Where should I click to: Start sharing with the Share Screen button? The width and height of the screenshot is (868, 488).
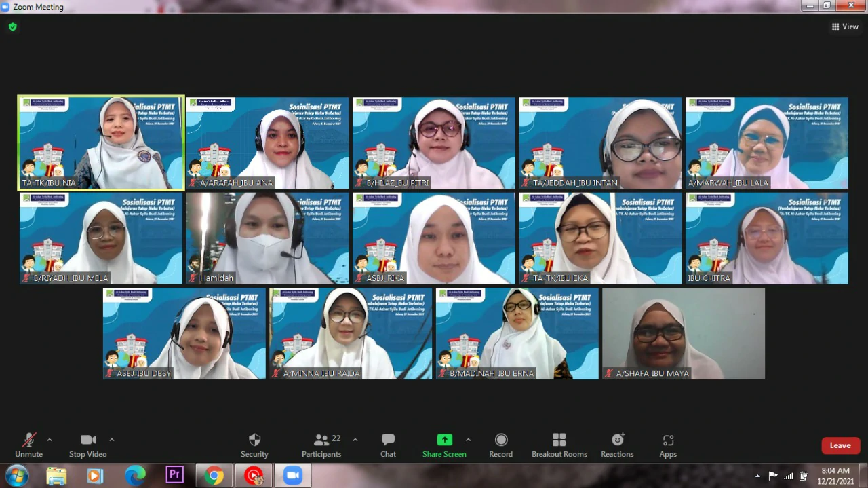(x=444, y=445)
